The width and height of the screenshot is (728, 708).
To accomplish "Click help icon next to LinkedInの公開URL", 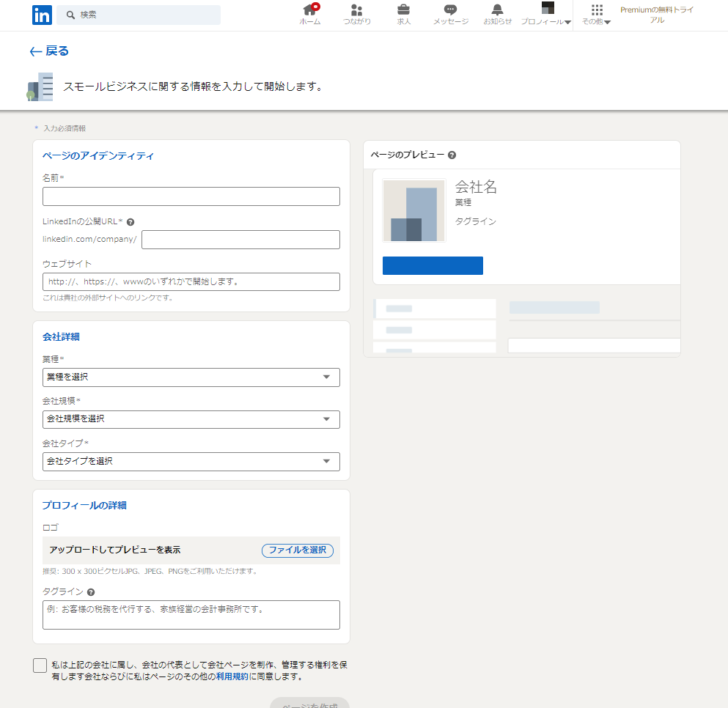I will point(130,221).
